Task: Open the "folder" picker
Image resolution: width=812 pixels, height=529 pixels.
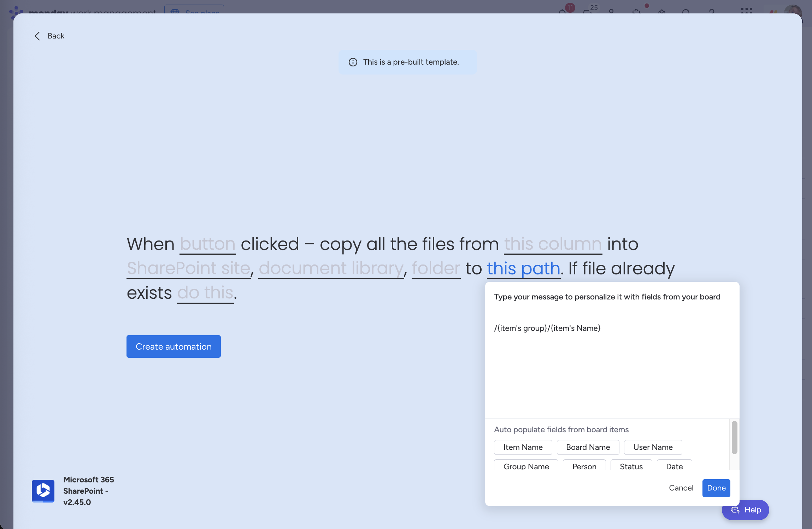Action: [x=435, y=268]
